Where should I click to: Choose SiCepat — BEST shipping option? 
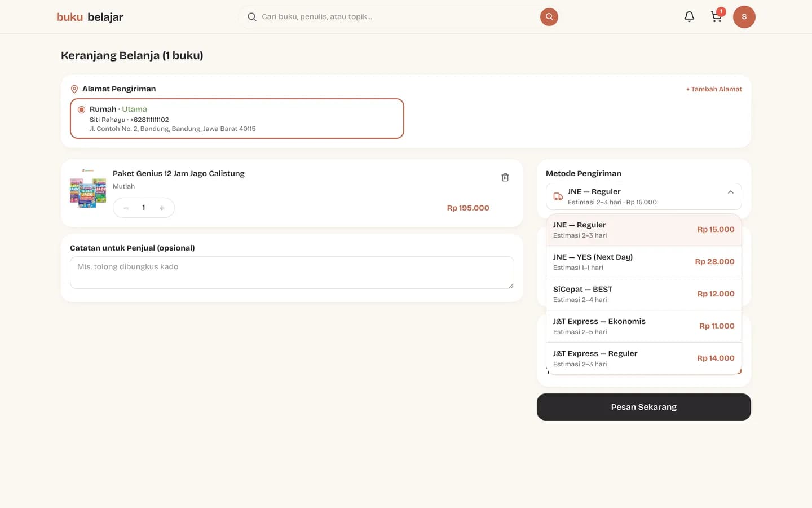[x=644, y=294]
